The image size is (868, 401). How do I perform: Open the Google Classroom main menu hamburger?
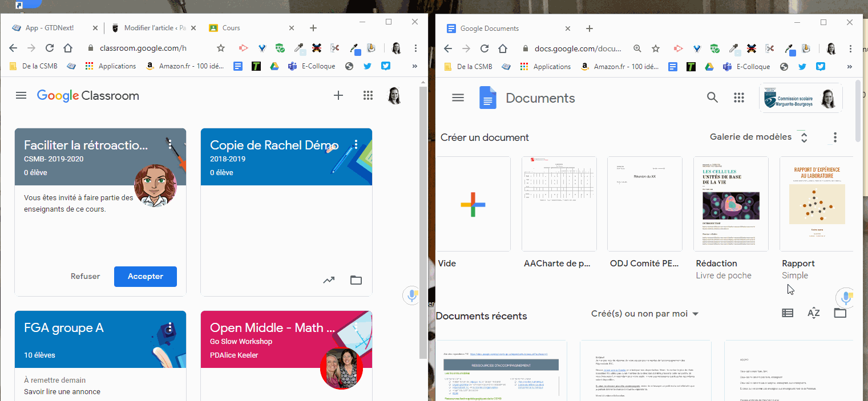tap(21, 95)
